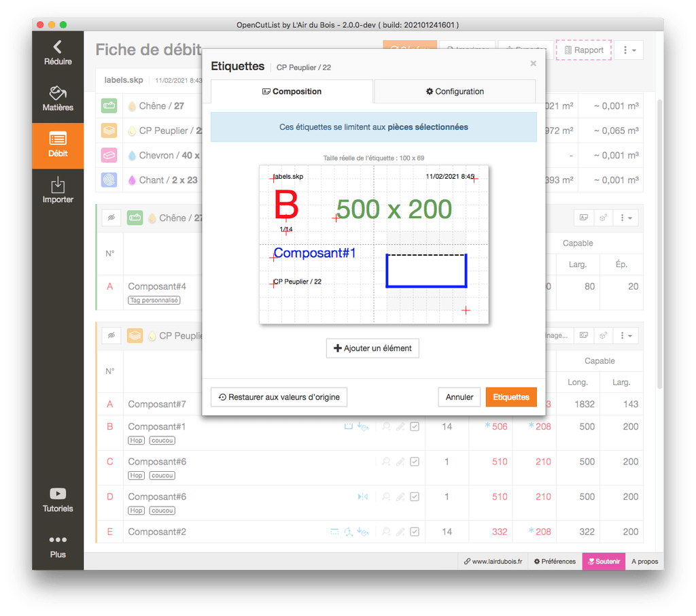Open the three-dot menu of the CP Peuplier group
This screenshot has height=616, width=696.
(x=626, y=335)
